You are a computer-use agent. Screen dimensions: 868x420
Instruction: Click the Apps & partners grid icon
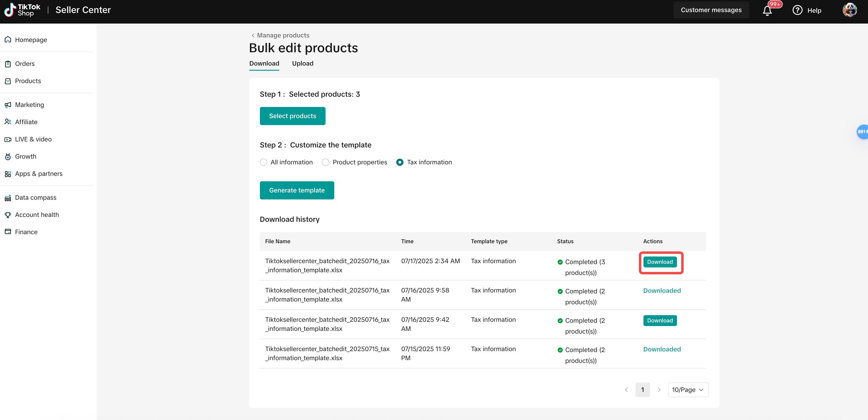[8, 174]
